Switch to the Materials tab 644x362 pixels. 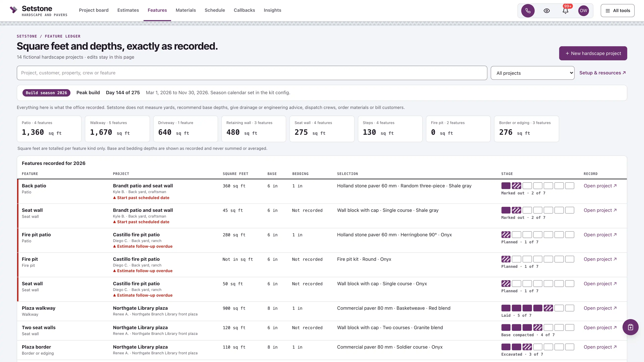(x=186, y=10)
